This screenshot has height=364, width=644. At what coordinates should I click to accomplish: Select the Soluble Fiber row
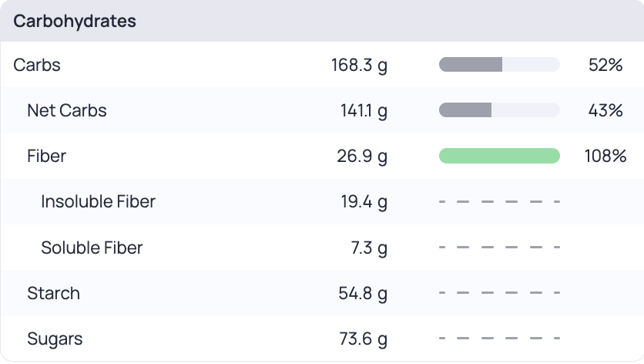pyautogui.click(x=322, y=248)
